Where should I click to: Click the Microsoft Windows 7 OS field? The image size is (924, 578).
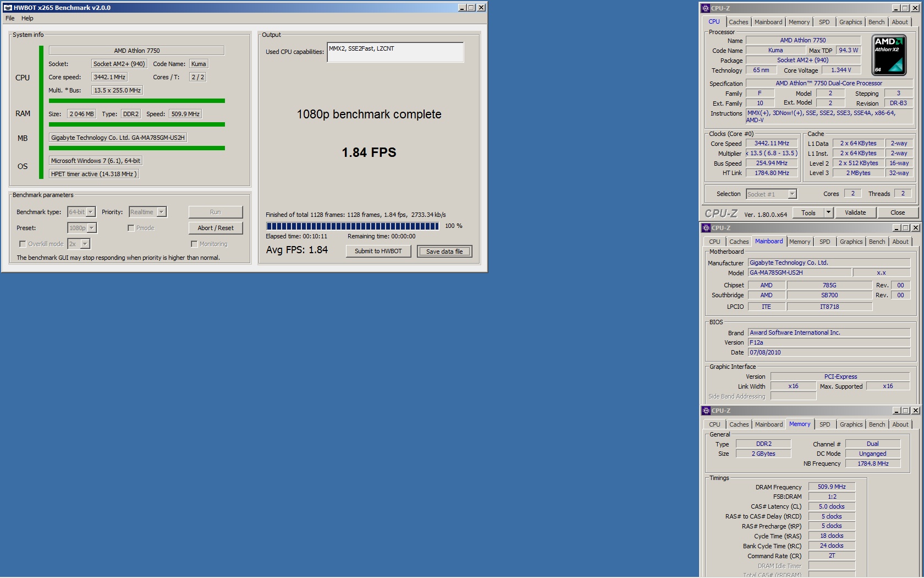(x=96, y=161)
